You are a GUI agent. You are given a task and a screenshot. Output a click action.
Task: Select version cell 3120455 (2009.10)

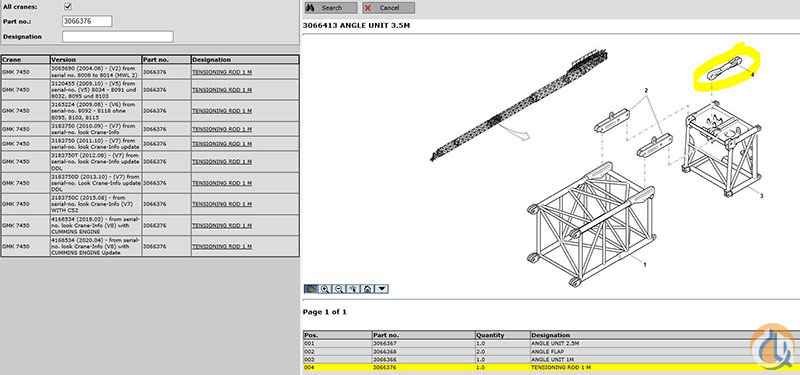pos(95,90)
